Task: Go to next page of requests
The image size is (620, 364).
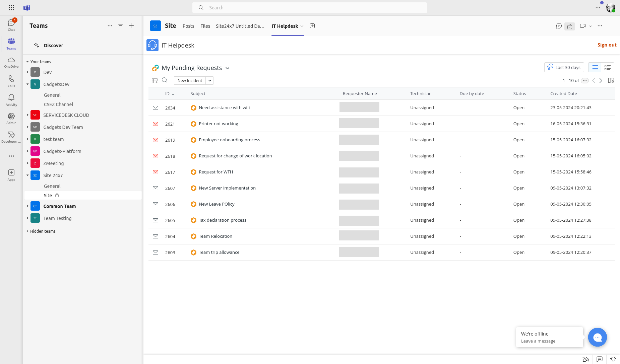Action: [601, 80]
